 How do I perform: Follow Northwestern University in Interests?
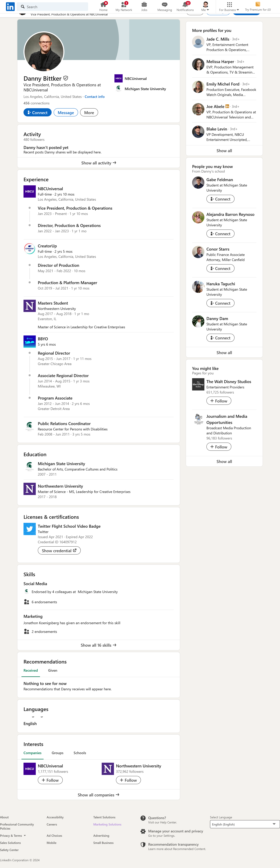(128, 780)
